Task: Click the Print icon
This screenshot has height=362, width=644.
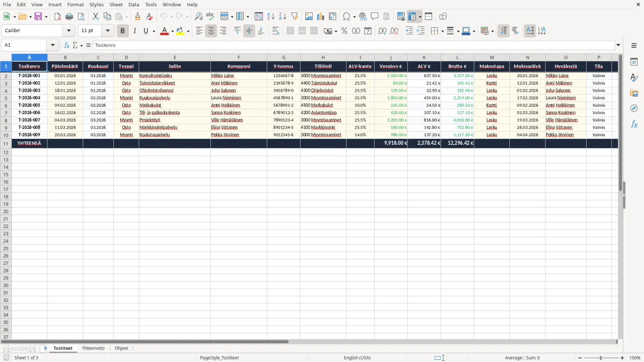Action: pos(69,17)
